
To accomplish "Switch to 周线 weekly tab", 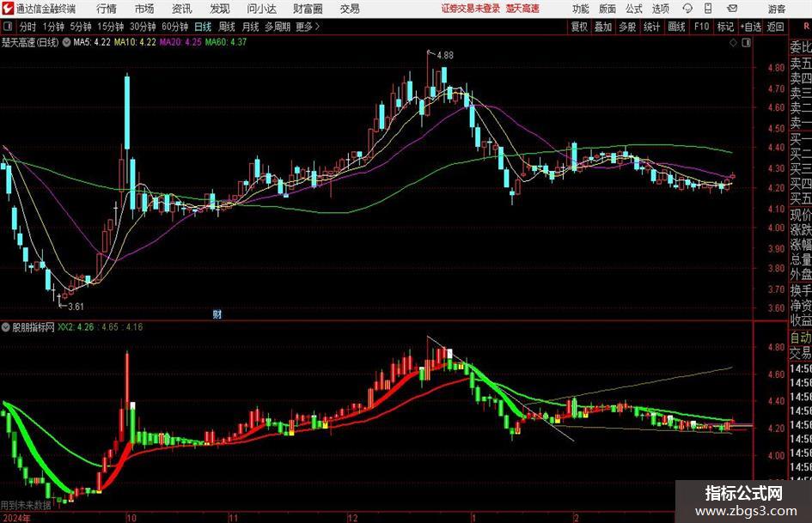I will pos(227,27).
